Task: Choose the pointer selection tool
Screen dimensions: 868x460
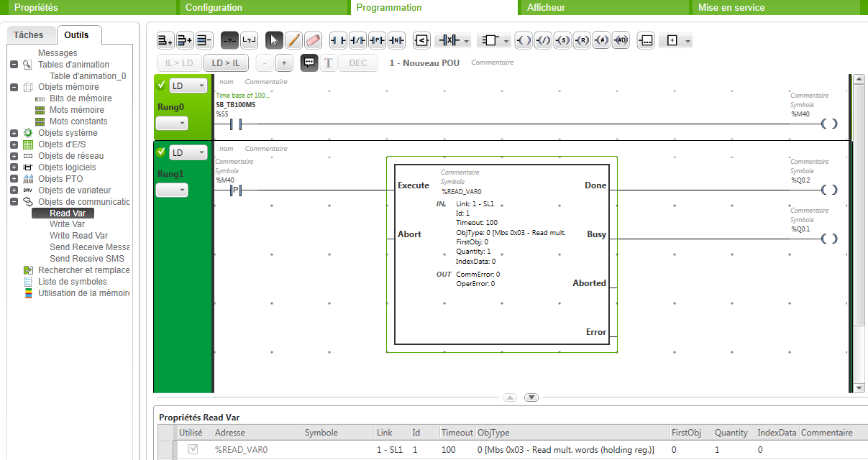Action: coord(274,40)
